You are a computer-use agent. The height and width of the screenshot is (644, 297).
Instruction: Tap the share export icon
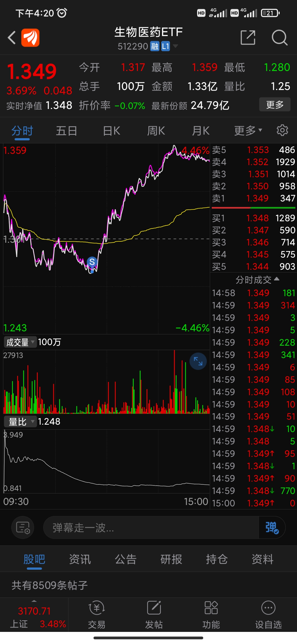(248, 37)
